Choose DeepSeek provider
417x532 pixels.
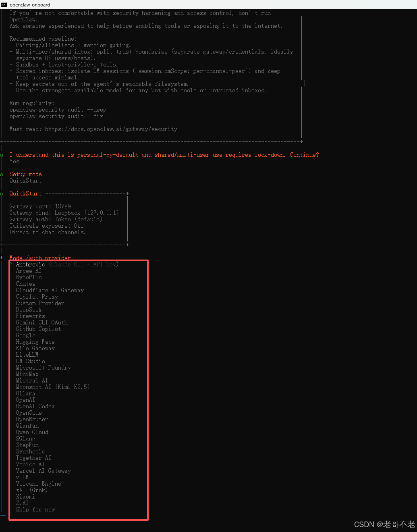click(29, 310)
